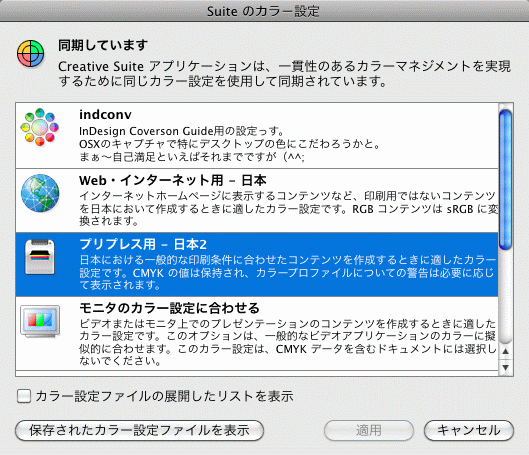Select Web・インターネット用 - 日本 setting
This screenshot has height=455, width=529.
[257, 201]
